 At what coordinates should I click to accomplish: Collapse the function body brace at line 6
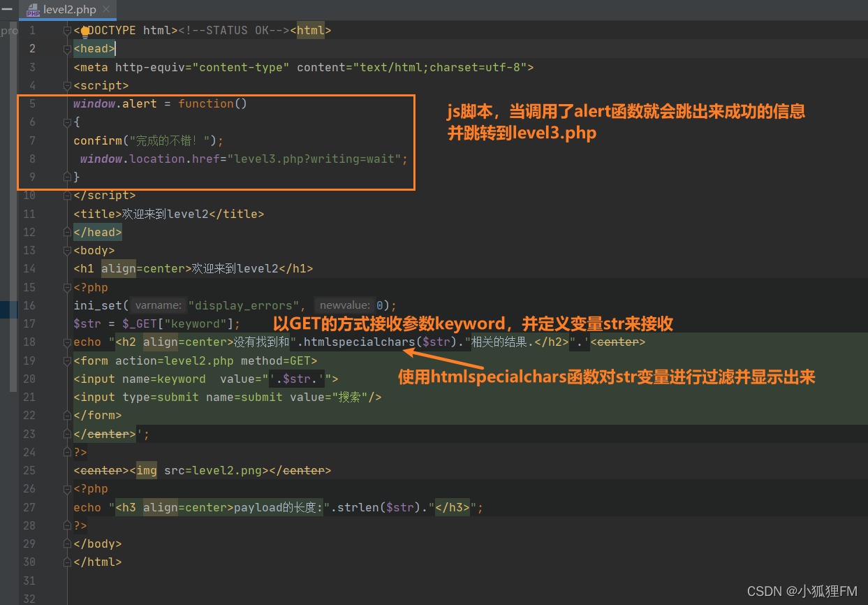(67, 122)
